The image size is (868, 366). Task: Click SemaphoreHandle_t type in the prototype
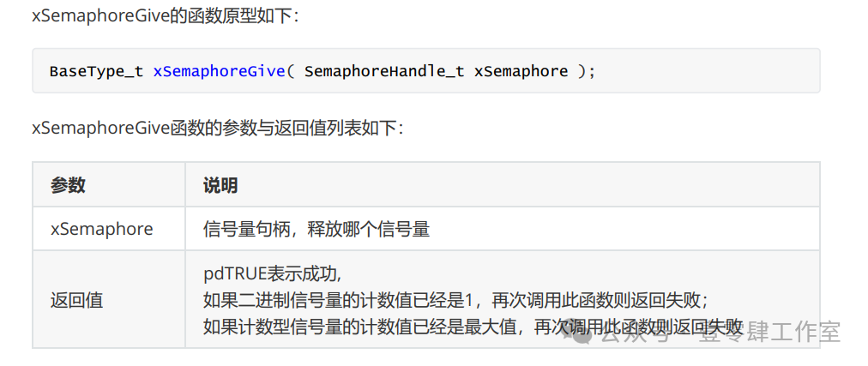click(x=384, y=71)
